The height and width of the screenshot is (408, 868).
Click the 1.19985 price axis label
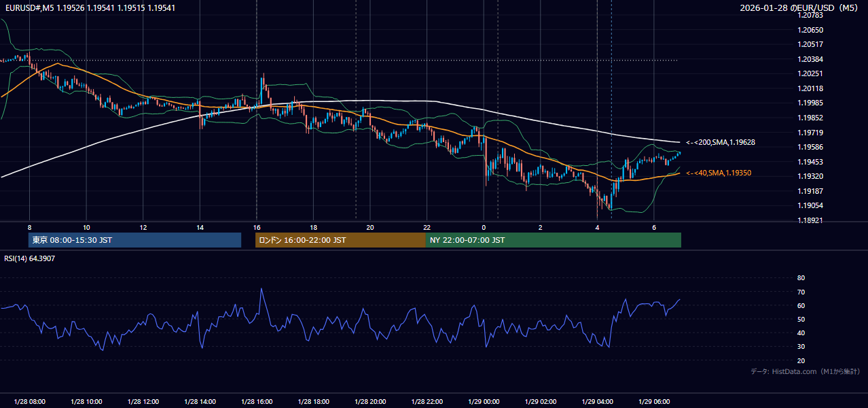810,103
